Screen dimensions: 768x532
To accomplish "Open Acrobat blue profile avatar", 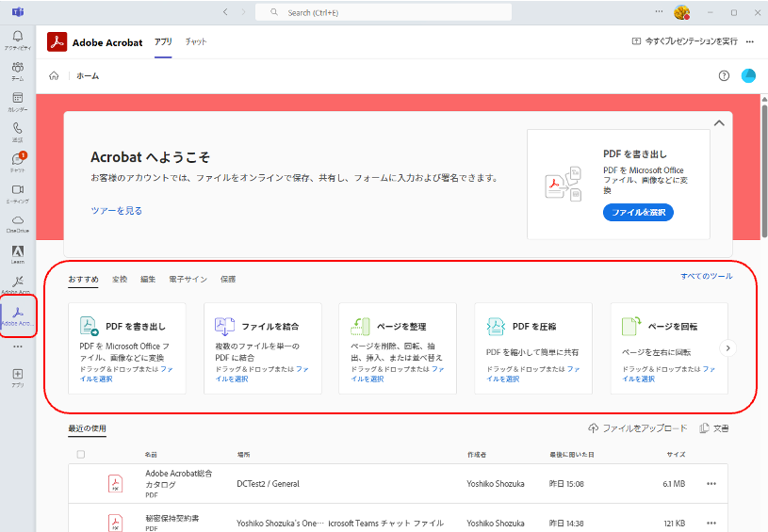I will pyautogui.click(x=748, y=76).
